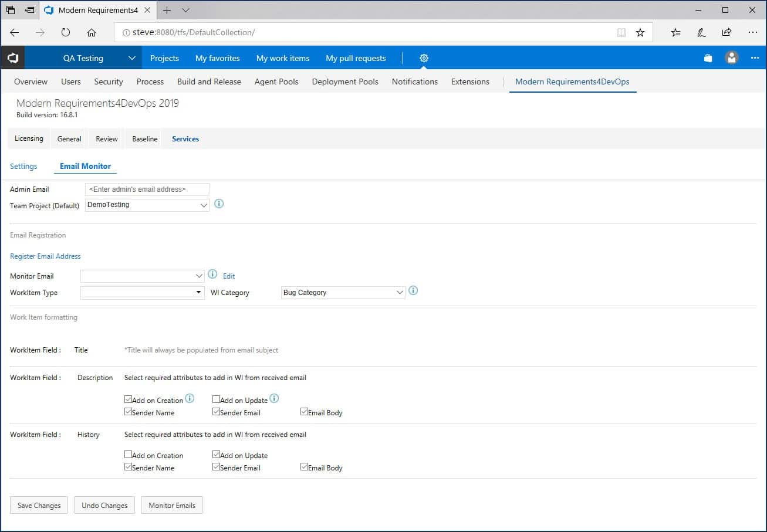Open My work items

coord(283,58)
